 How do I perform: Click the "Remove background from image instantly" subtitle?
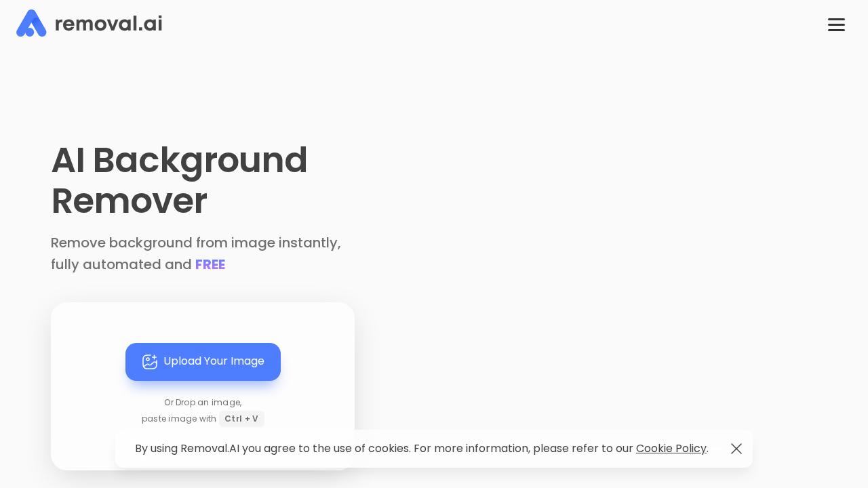coord(195,243)
